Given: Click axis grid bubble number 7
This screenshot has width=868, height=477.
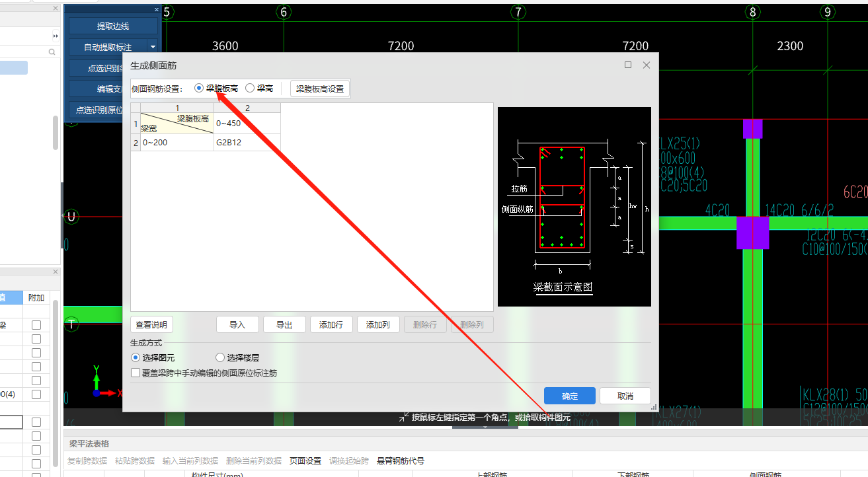Looking at the screenshot, I should [518, 12].
